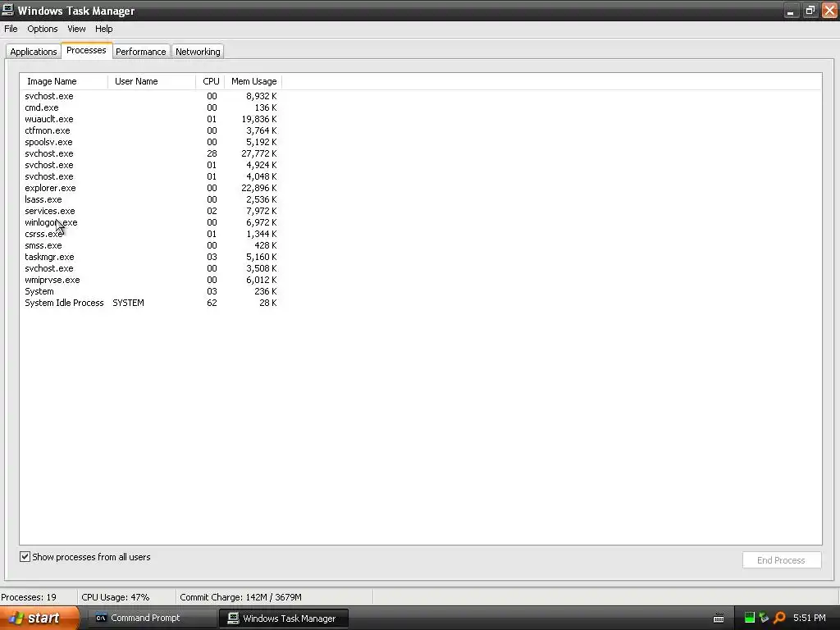Screen dimensions: 840x630
Task: Open the Help menu
Action: coord(104,29)
